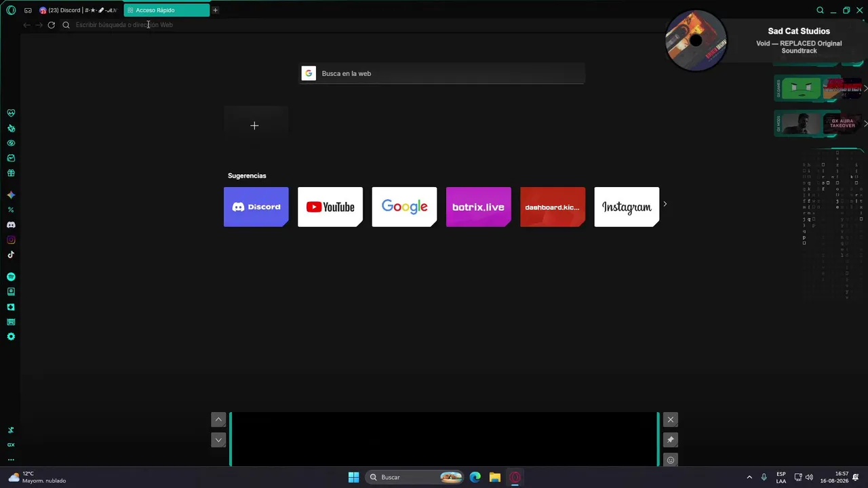This screenshot has width=868, height=488.
Task: Click the down arrow beside bottom panel
Action: pos(218,440)
